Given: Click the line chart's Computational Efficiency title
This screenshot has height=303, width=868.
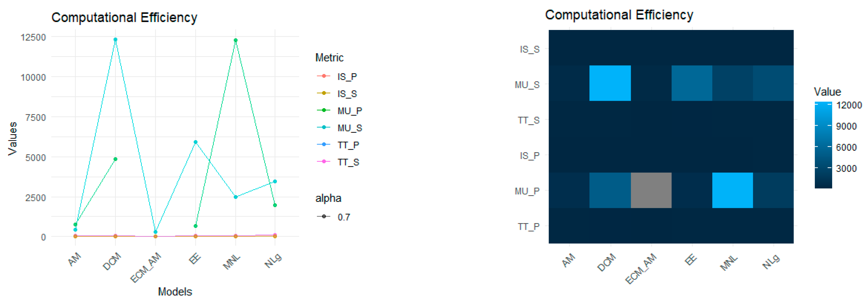Looking at the screenshot, I should pyautogui.click(x=124, y=18).
